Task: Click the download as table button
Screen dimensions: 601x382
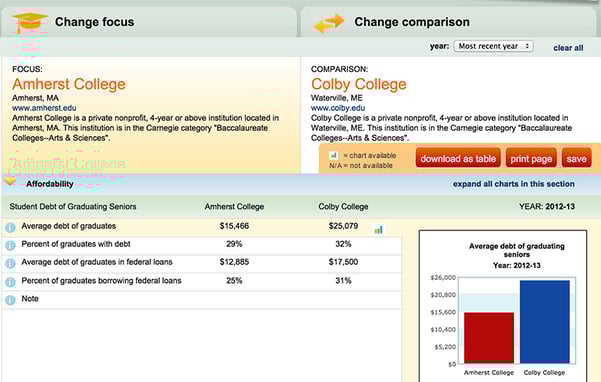Action: (458, 158)
